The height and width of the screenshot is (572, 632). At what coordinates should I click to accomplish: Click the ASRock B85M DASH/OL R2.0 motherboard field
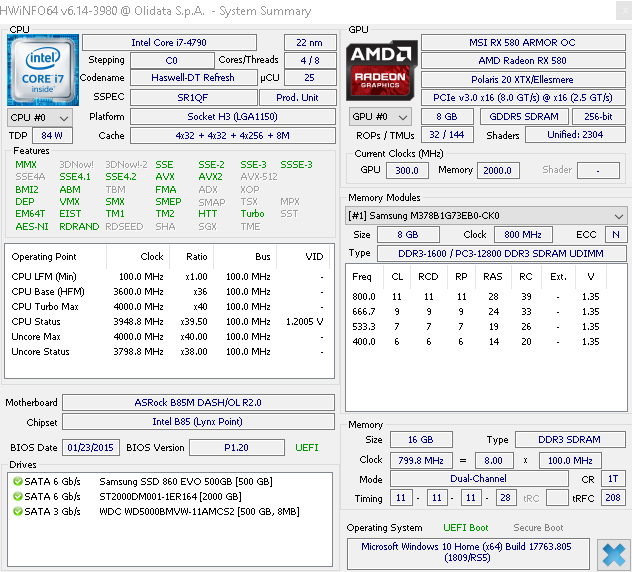tap(198, 402)
